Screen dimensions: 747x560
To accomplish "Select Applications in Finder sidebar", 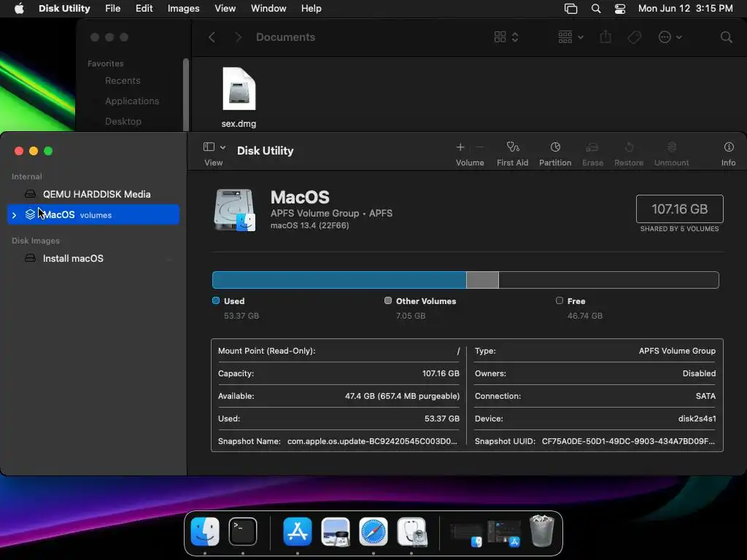I will tap(132, 101).
